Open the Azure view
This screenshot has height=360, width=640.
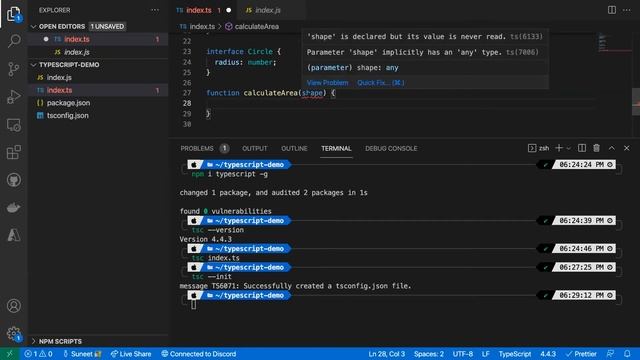point(14,235)
